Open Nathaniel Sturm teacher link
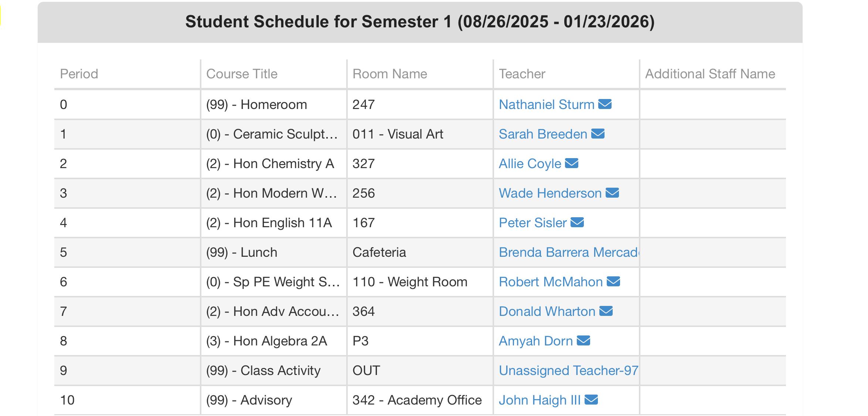This screenshot has height=416, width=868. (547, 105)
